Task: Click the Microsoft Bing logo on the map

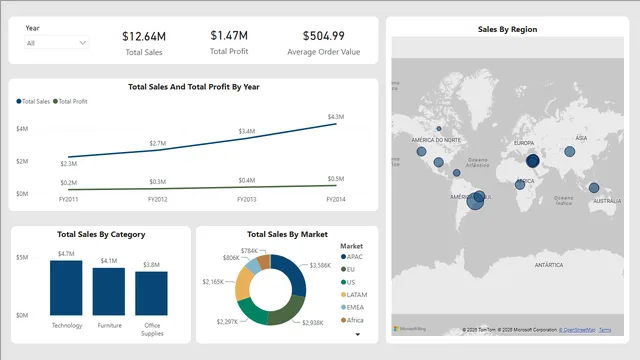Action: coord(410,329)
